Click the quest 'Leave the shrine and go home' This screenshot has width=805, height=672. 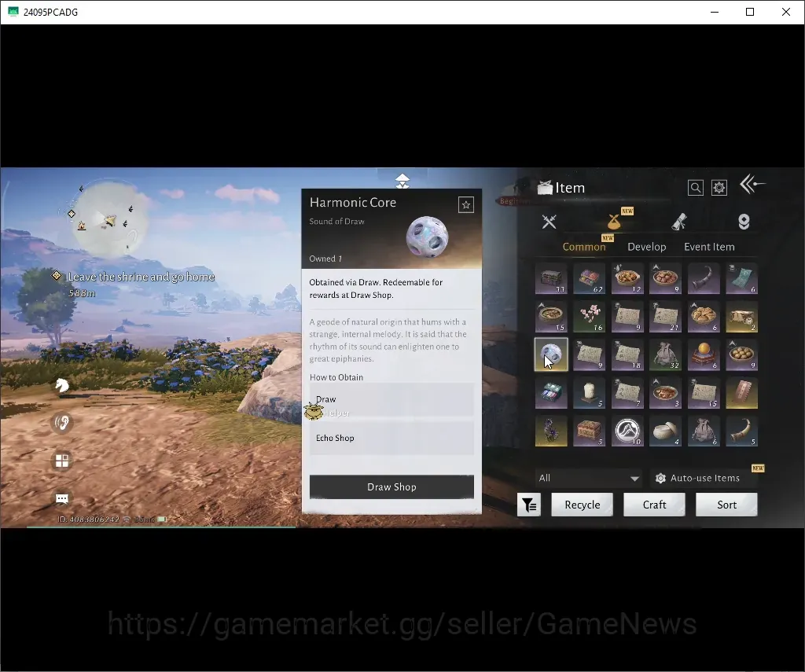point(142,277)
